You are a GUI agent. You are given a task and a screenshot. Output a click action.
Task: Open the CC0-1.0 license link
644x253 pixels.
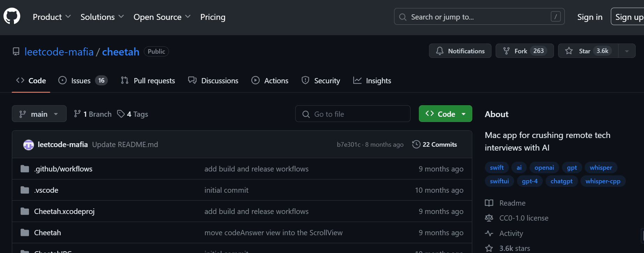[x=524, y=218]
